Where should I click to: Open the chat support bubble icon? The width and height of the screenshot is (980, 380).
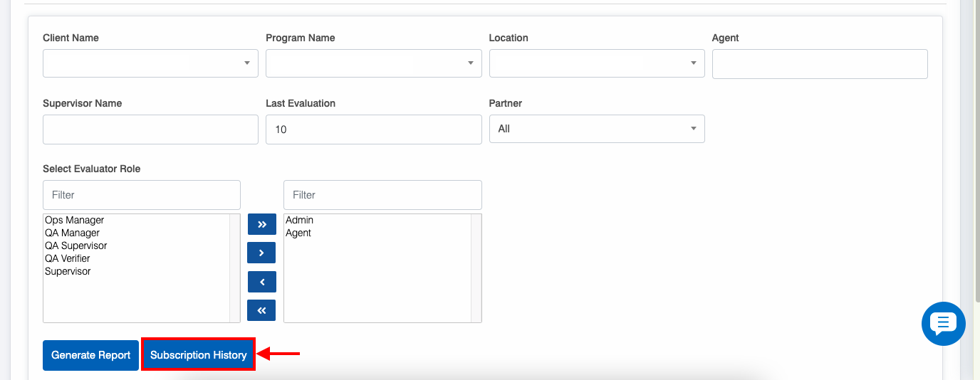943,324
